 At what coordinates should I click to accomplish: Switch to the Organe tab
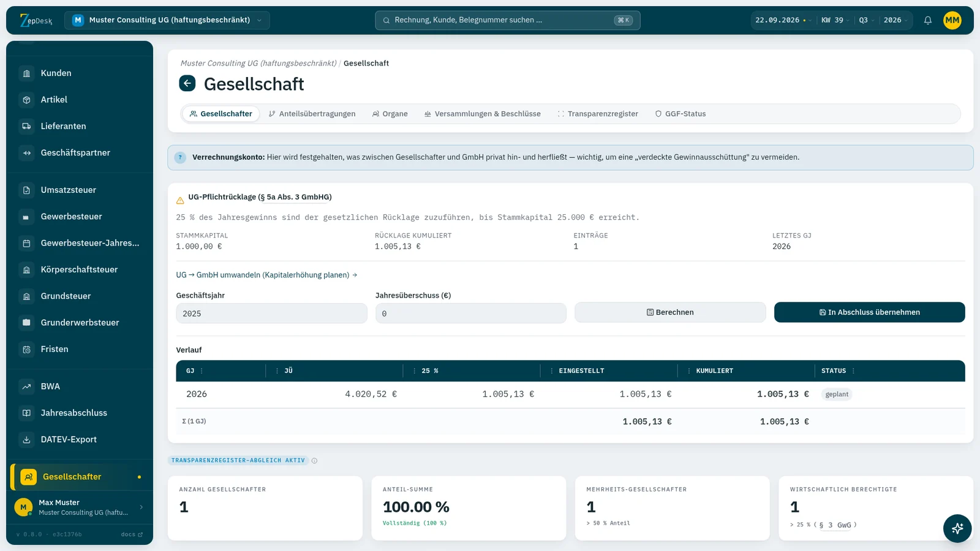390,114
